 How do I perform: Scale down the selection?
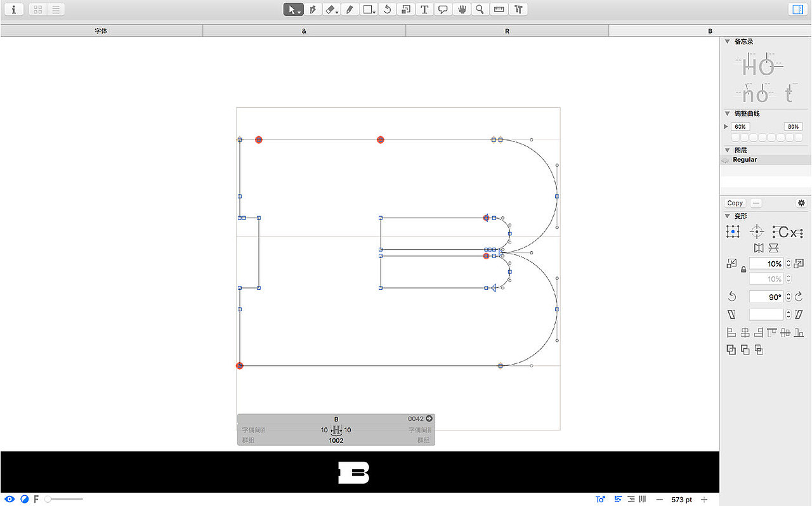(732, 263)
